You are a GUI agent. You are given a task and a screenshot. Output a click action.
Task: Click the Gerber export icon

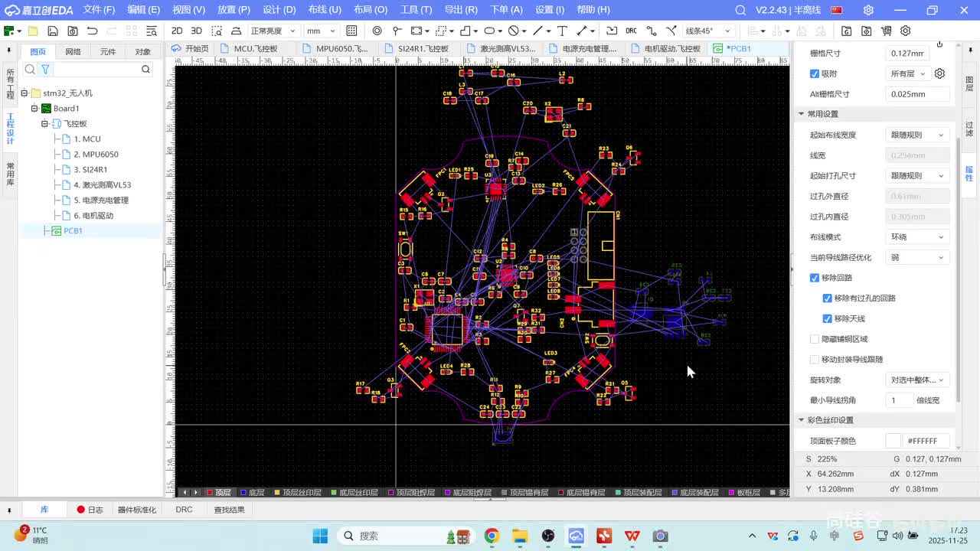coord(847,31)
